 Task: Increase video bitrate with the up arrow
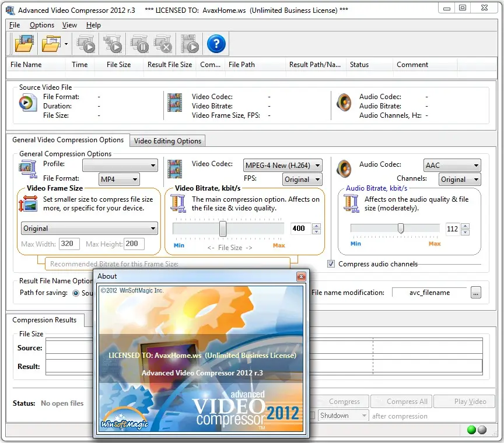click(316, 226)
